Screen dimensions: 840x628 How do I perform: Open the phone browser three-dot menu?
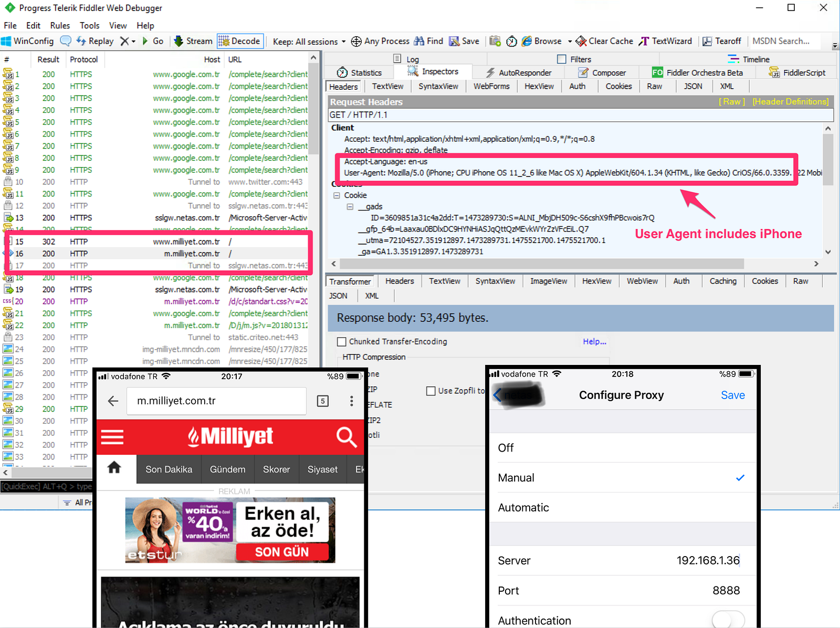351,401
